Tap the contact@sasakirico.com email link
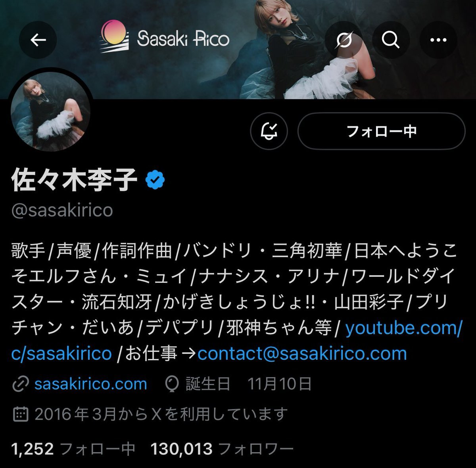Screen dimensions: 476x468 click(302, 353)
